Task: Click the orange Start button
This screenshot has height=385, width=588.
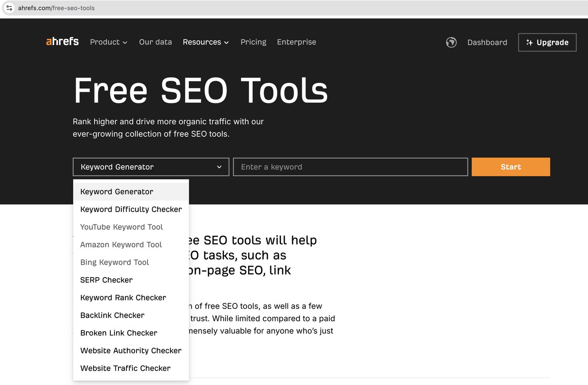Action: [x=511, y=167]
